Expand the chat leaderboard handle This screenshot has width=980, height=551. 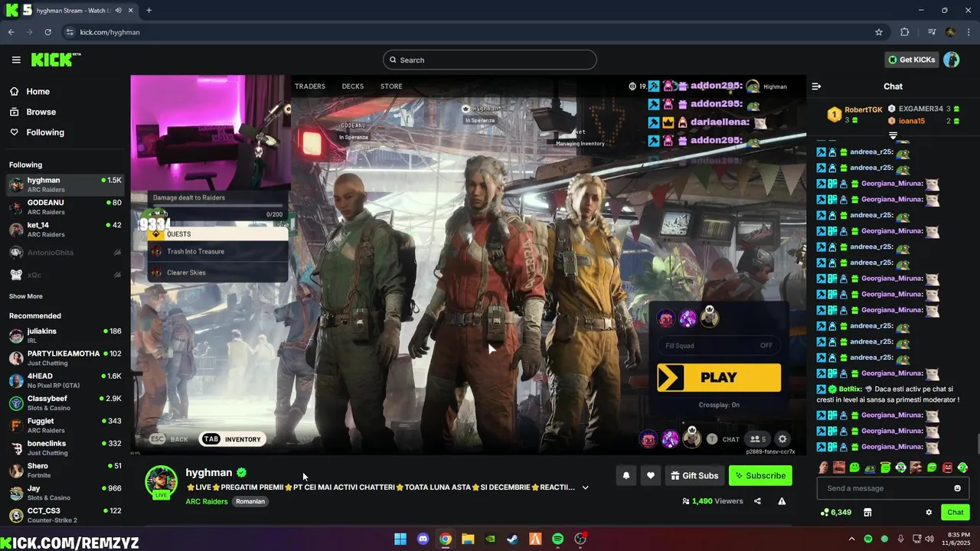tap(893, 135)
